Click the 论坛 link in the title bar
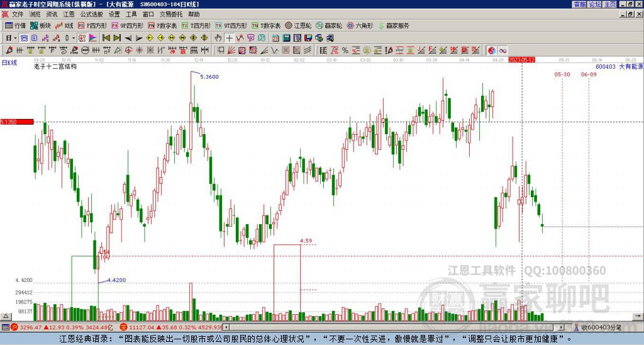The image size is (644, 345). click(594, 4)
